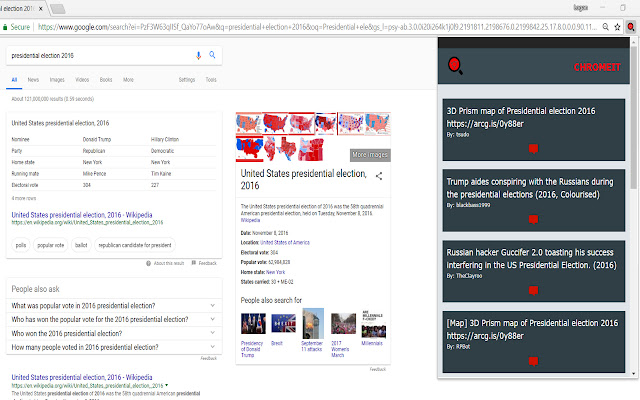Open United States of America location link
The height and width of the screenshot is (400, 640).
285,242
